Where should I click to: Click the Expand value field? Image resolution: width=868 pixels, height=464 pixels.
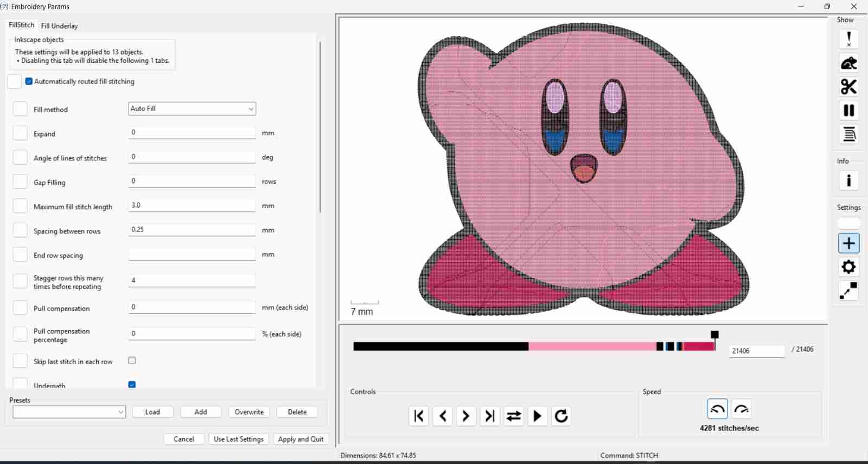tap(192, 132)
